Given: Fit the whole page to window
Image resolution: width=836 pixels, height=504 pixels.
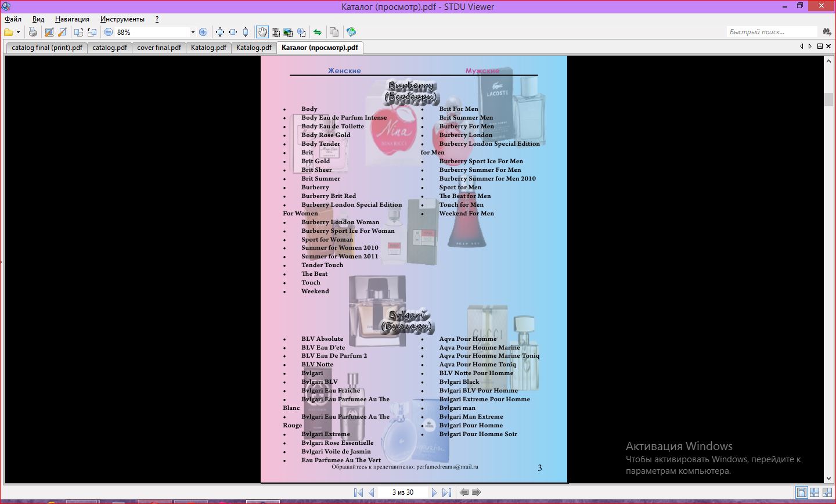Looking at the screenshot, I should (220, 32).
